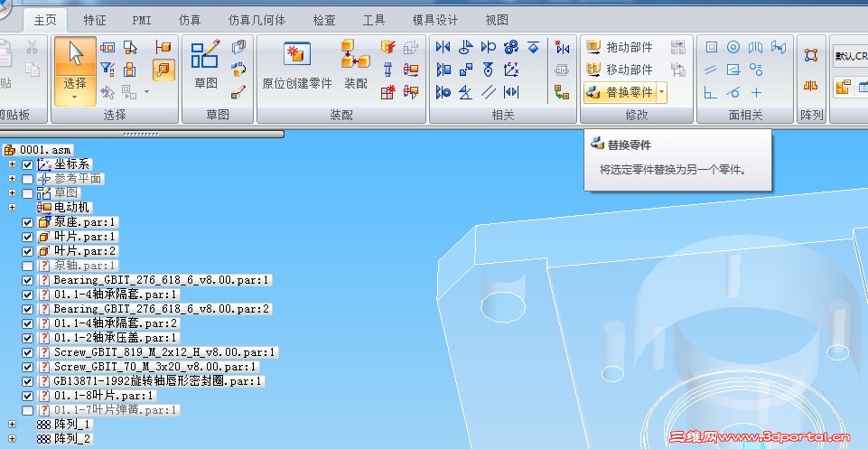Screen dimensions: 868x449
Task: Open the dropdown arrow under 选择 button
Action: pyautogui.click(x=75, y=98)
